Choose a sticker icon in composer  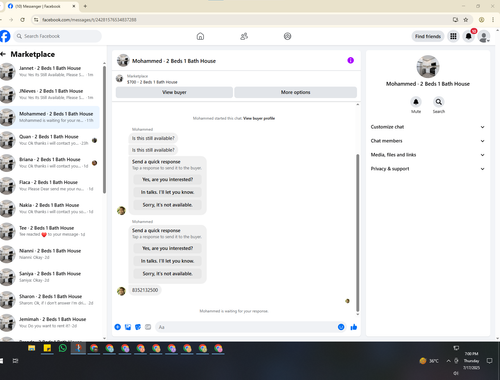coord(138,327)
